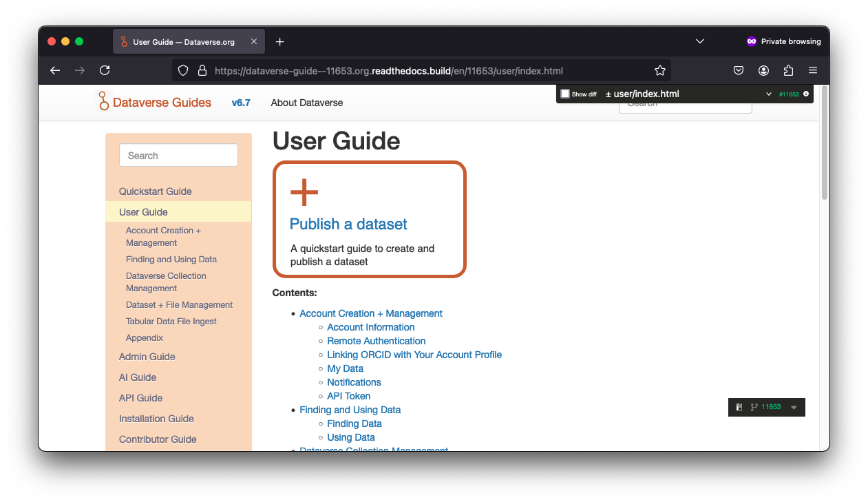Select API Guide in the sidebar
This screenshot has height=502, width=868.
pyautogui.click(x=140, y=398)
